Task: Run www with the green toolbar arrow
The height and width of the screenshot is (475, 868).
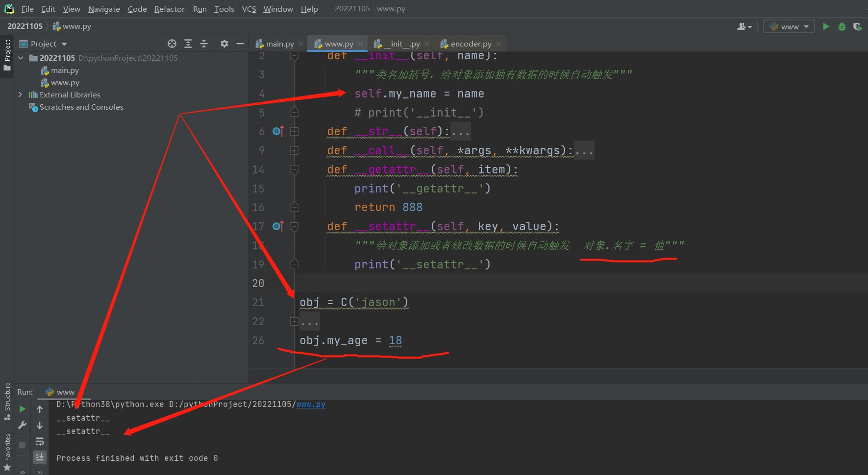Action: coord(826,26)
